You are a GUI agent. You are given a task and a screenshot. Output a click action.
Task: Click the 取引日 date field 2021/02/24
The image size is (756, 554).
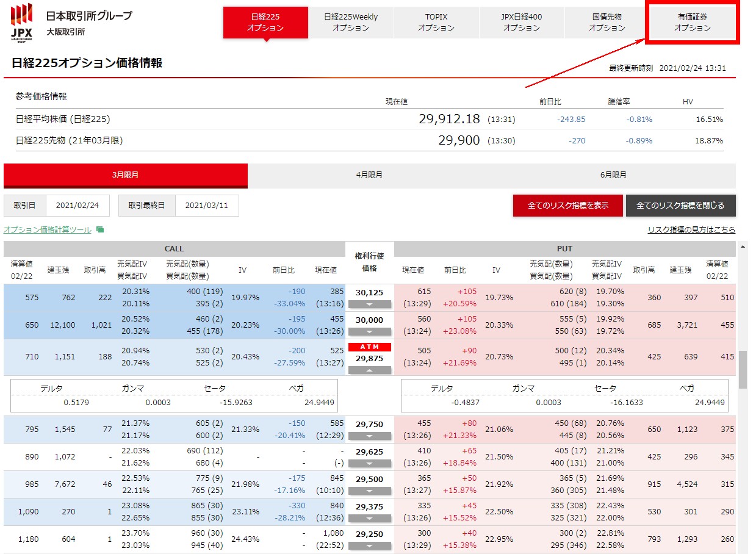(x=77, y=206)
